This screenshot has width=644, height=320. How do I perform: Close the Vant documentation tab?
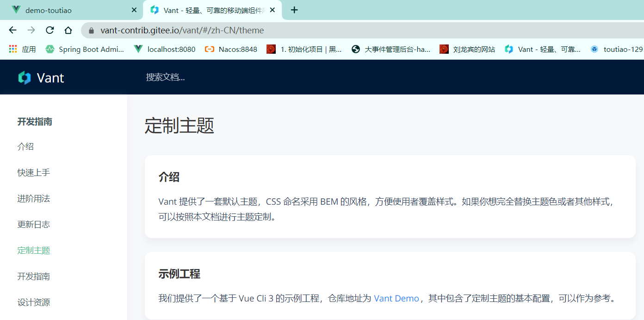click(273, 10)
